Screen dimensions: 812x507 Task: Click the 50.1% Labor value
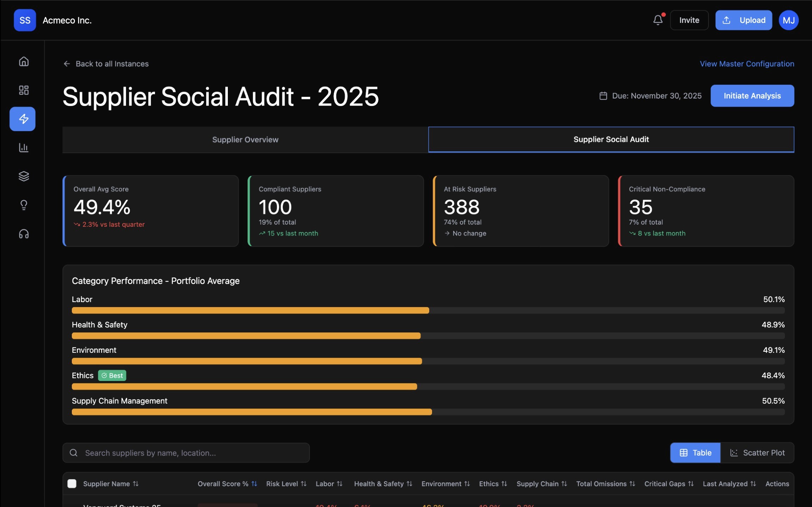774,300
